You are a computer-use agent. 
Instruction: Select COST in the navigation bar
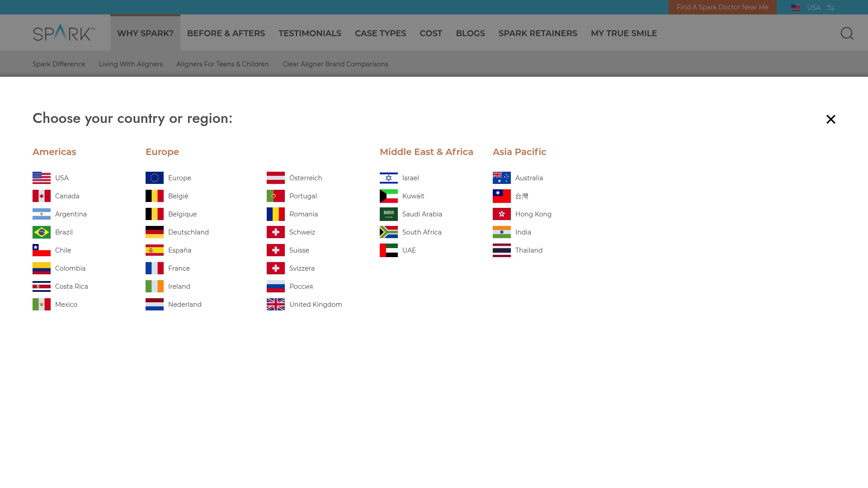431,33
